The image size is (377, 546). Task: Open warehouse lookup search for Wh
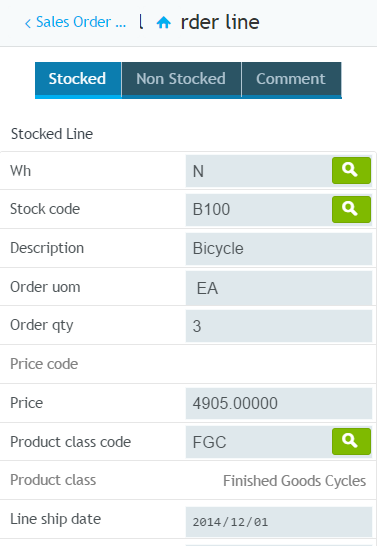point(351,170)
